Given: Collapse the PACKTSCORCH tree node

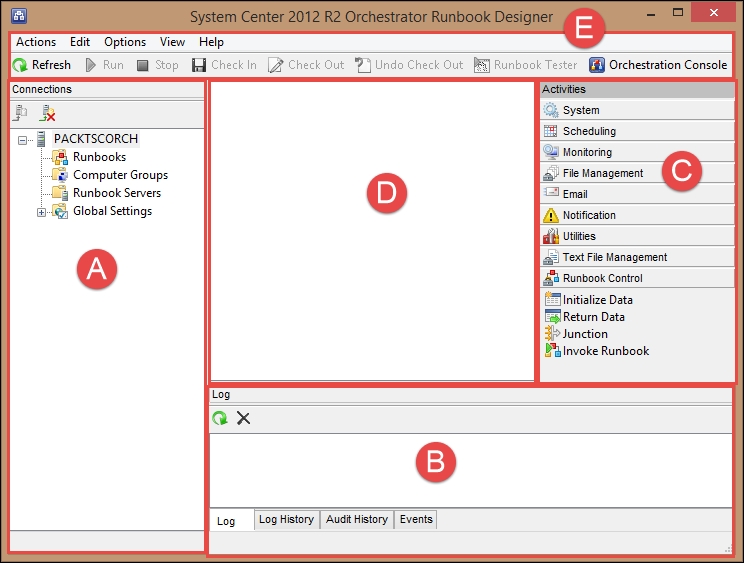Looking at the screenshot, I should coord(22,140).
